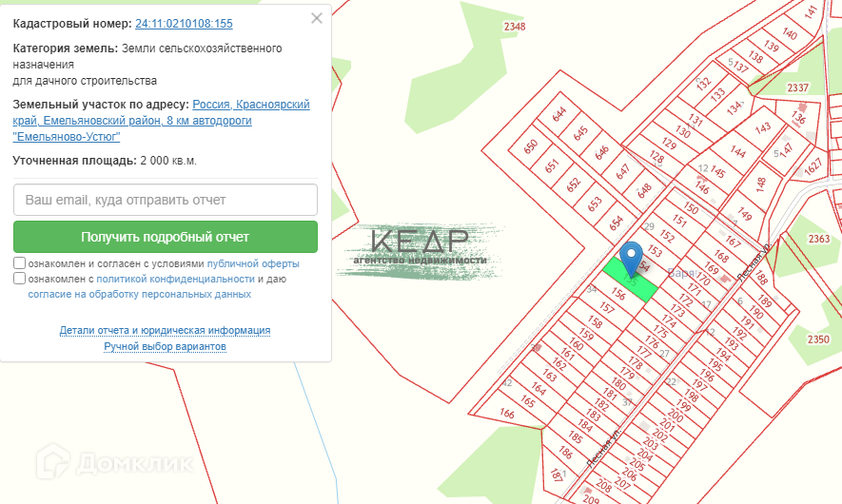Select parcel 188 on the map
Image resolution: width=842 pixels, height=504 pixels.
pyautogui.click(x=760, y=277)
